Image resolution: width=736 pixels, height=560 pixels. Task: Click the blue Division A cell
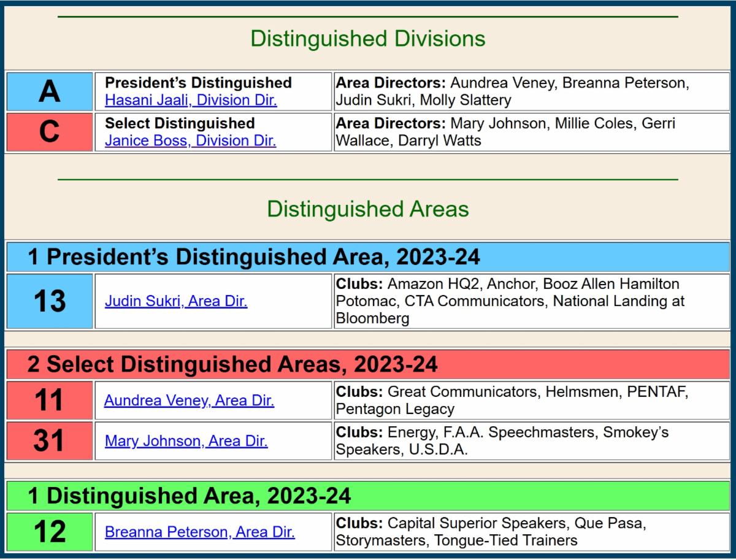point(50,91)
